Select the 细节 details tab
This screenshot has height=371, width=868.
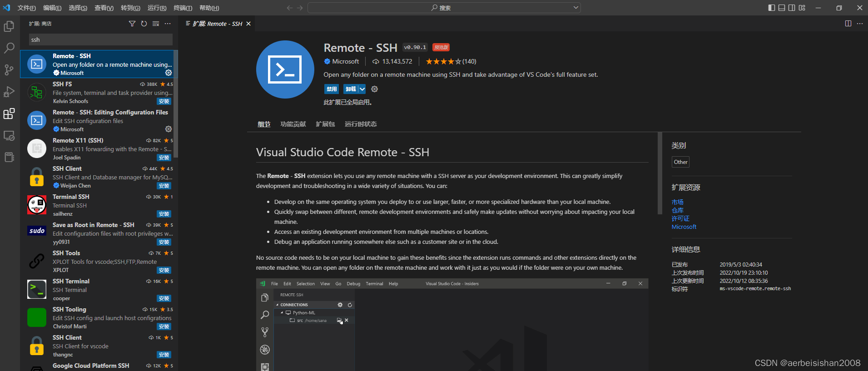click(264, 124)
